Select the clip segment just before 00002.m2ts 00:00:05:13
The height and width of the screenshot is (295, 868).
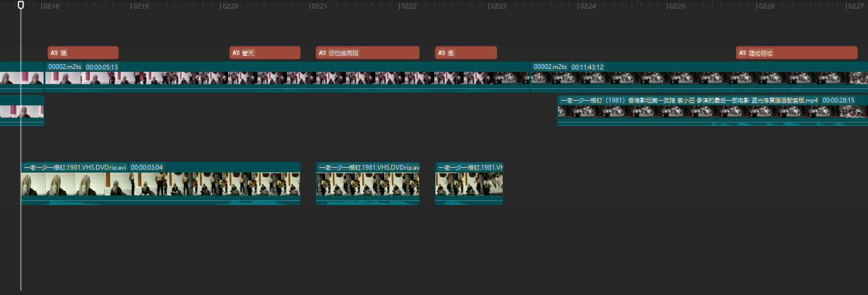coord(22,77)
